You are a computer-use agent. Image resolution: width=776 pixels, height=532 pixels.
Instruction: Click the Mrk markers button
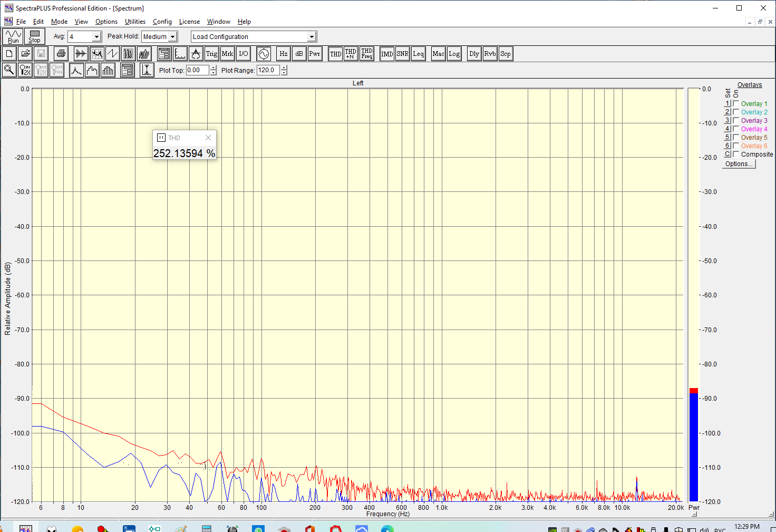coord(227,54)
